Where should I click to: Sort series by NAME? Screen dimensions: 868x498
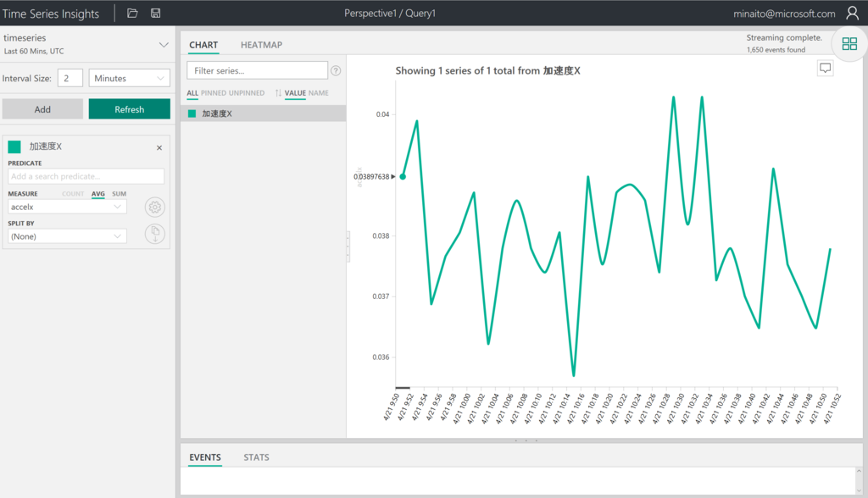pyautogui.click(x=319, y=93)
